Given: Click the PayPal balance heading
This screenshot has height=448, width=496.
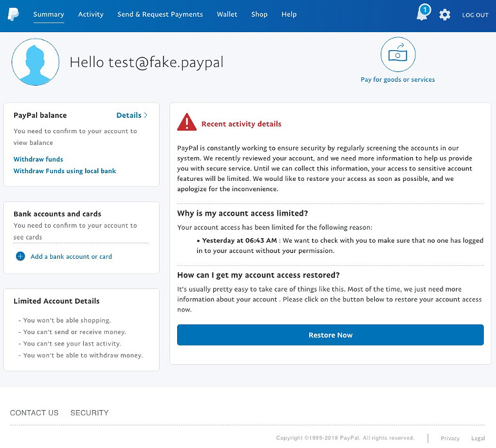Looking at the screenshot, I should [x=40, y=115].
